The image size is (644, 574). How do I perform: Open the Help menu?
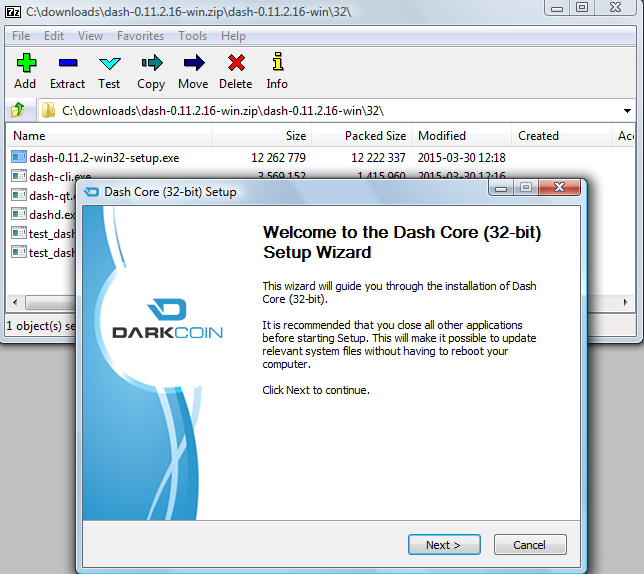click(x=233, y=36)
